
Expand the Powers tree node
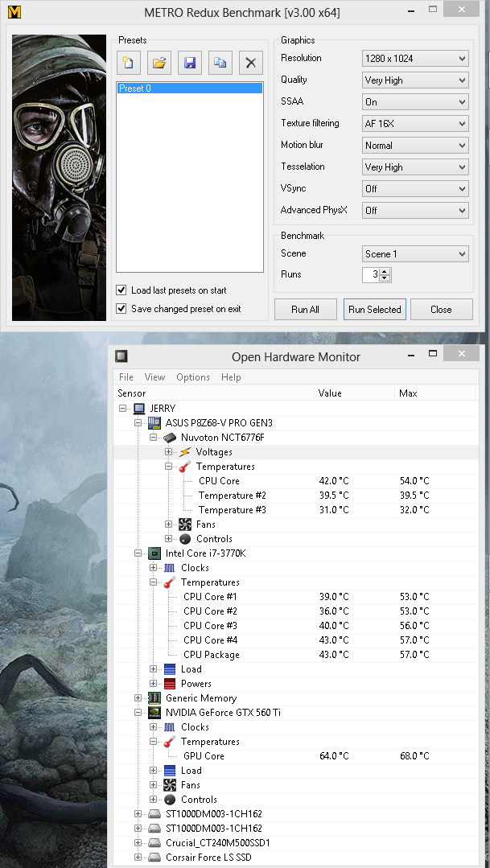153,683
